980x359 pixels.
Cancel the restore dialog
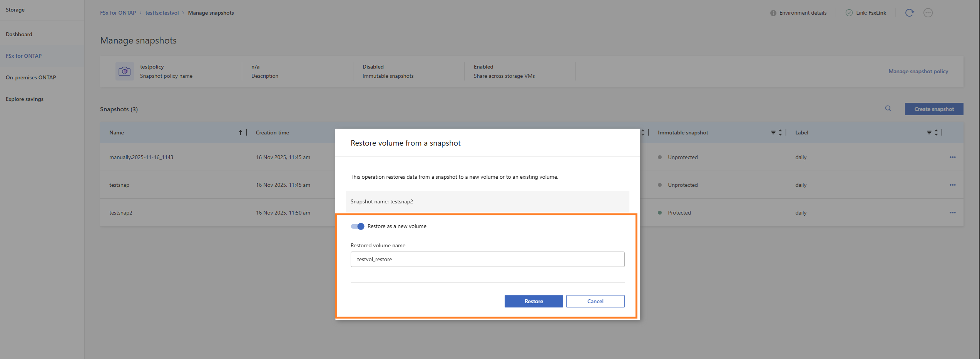click(595, 301)
